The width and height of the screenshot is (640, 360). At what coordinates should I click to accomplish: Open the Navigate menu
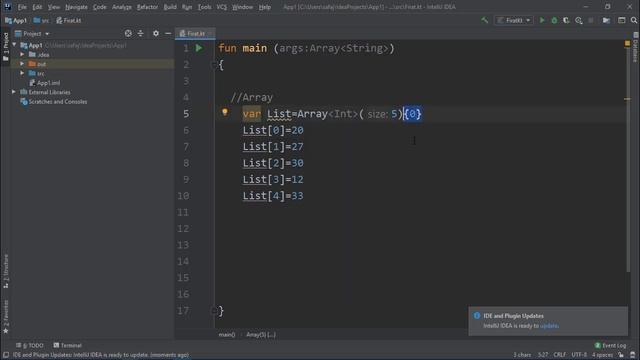tap(76, 7)
